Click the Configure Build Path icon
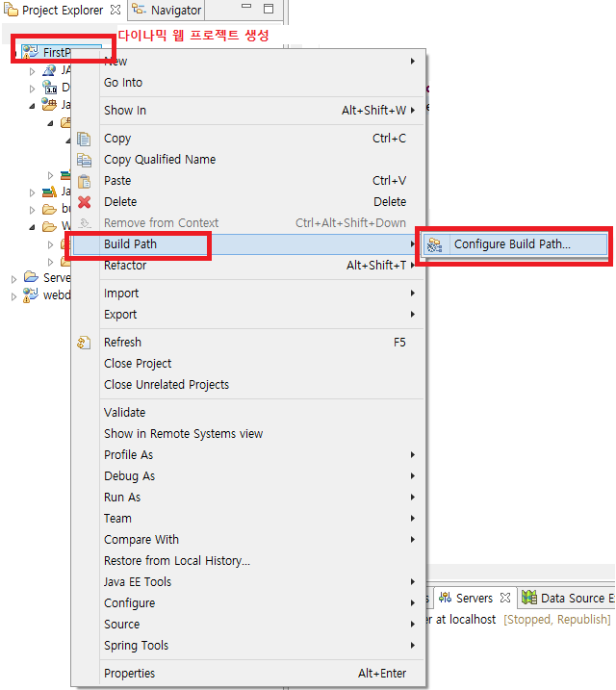Image resolution: width=616 pixels, height=690 pixels. (x=435, y=244)
